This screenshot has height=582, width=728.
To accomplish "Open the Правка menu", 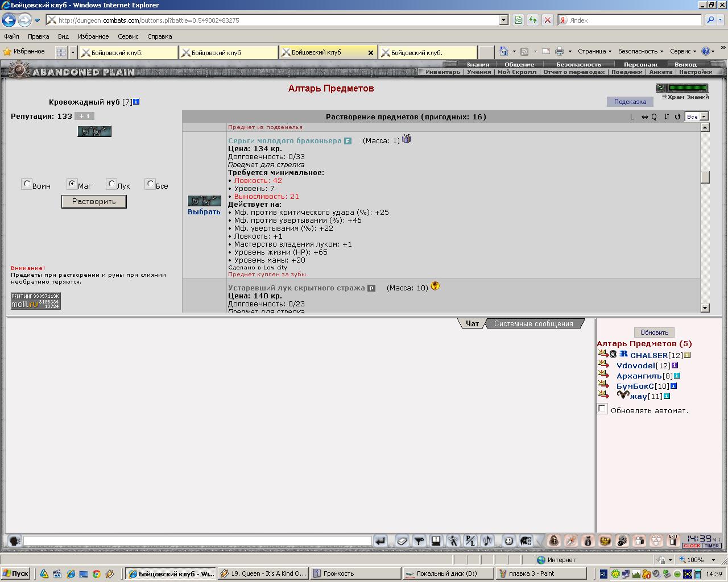I will 38,36.
